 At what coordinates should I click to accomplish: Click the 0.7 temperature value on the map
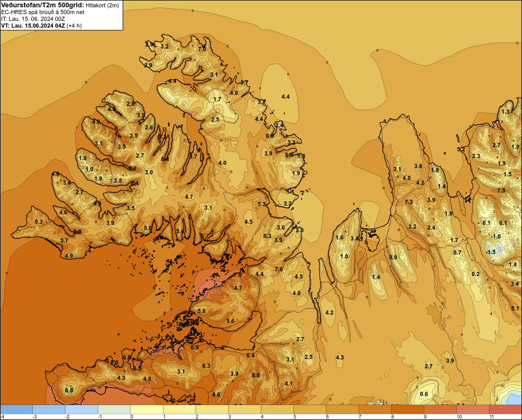click(x=457, y=253)
